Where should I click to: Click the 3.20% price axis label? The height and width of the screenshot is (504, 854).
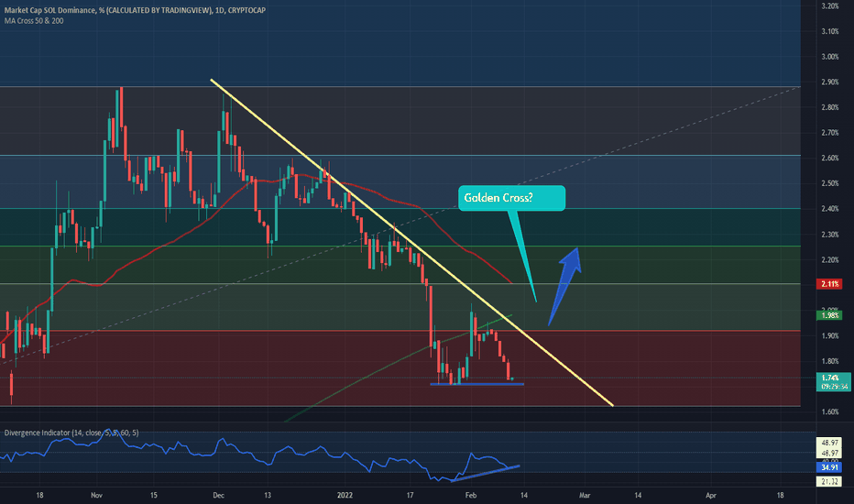tap(830, 6)
